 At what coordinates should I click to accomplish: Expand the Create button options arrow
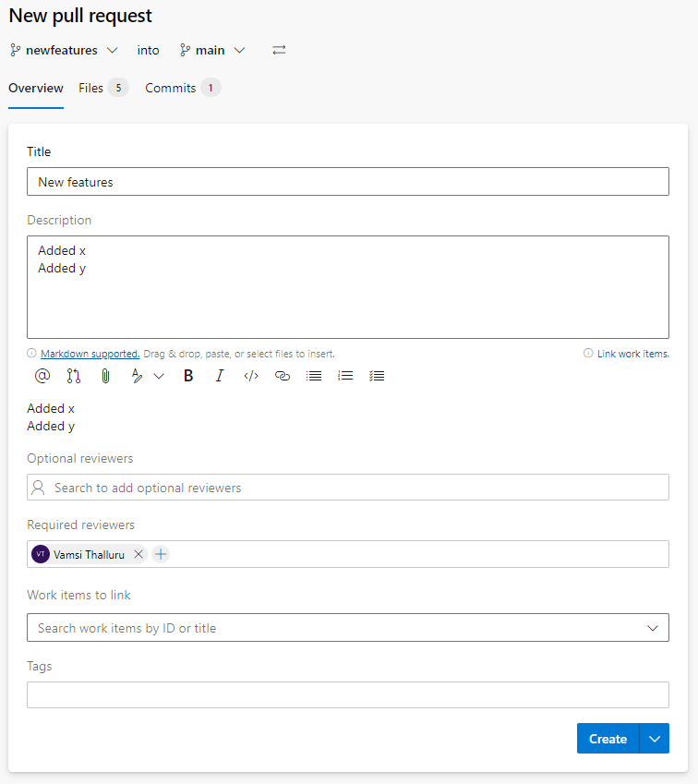pos(655,739)
